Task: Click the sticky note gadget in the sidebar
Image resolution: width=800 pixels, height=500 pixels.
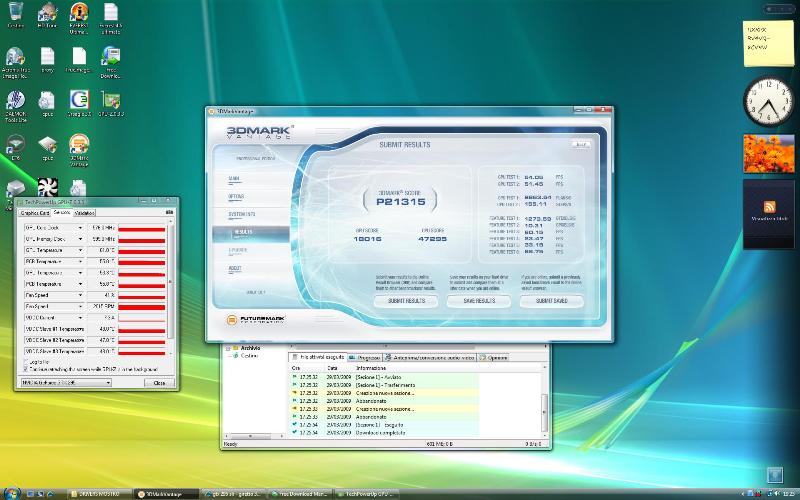Action: point(768,44)
